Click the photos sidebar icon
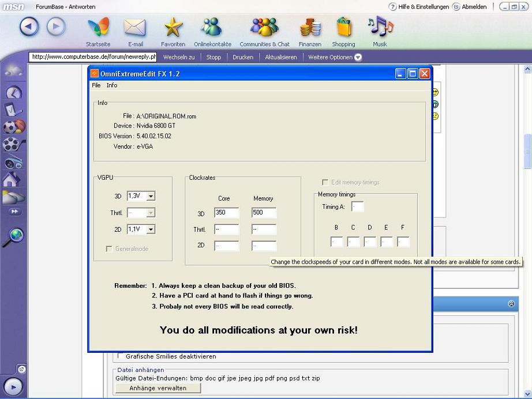 click(x=13, y=197)
